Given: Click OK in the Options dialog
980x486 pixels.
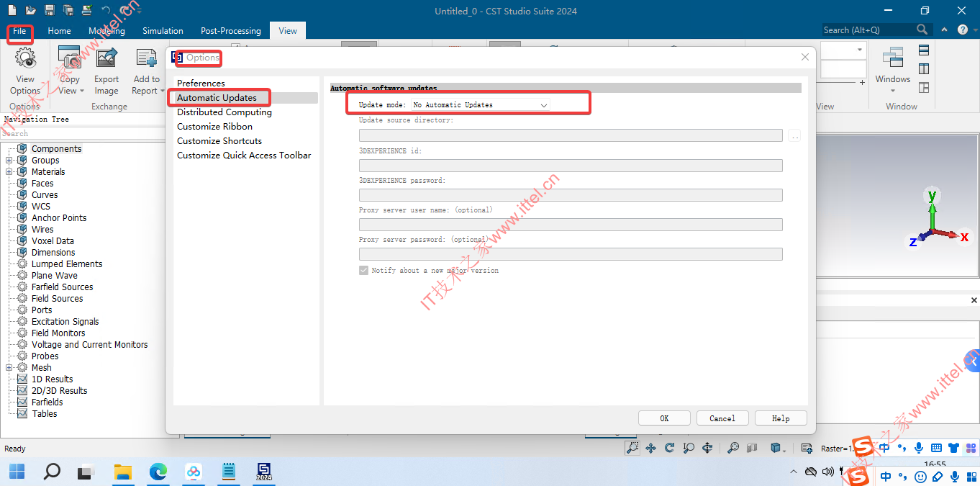Looking at the screenshot, I should click(x=664, y=418).
